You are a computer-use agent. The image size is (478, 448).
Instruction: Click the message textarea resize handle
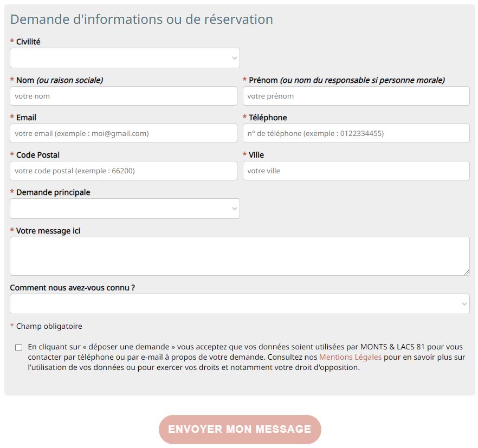(x=467, y=272)
